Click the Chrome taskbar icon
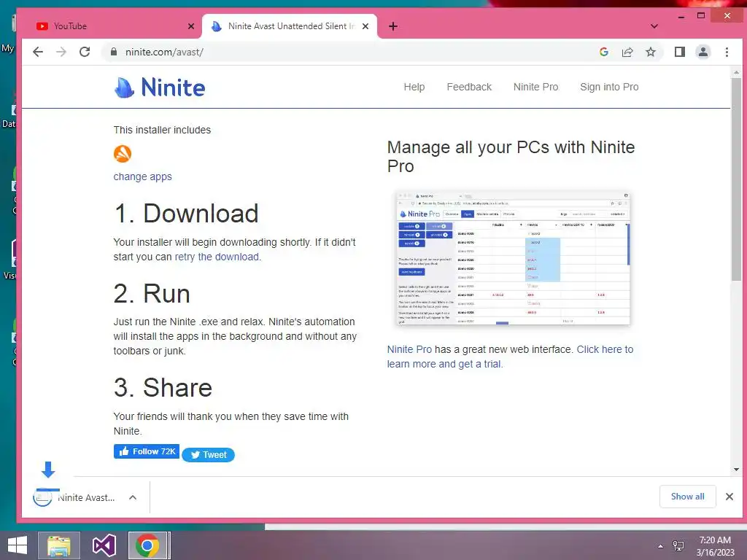The height and width of the screenshot is (560, 747). pos(147,545)
